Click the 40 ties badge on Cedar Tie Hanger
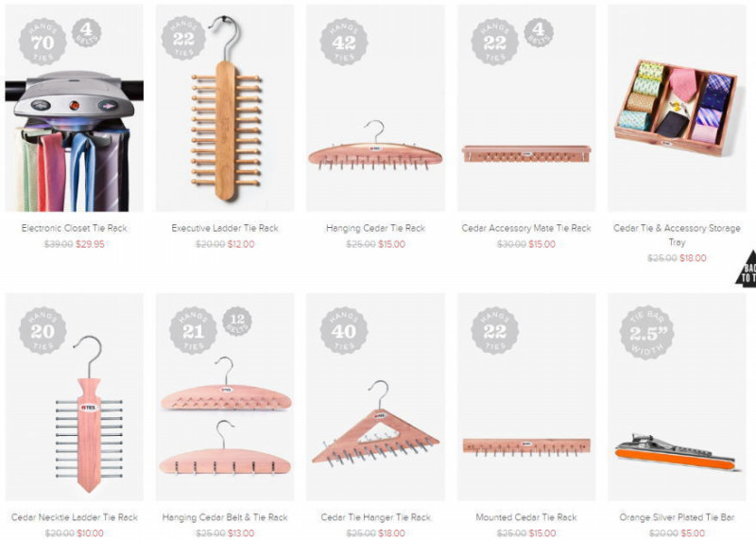This screenshot has width=756, height=540. point(344,331)
